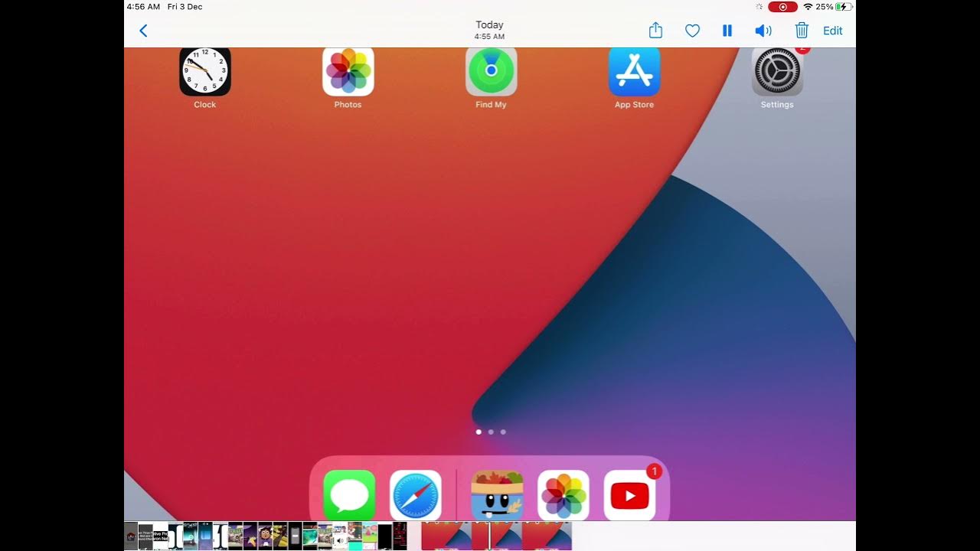Tap the Fri 3 Dec date
This screenshot has width=980, height=551.
click(x=185, y=7)
